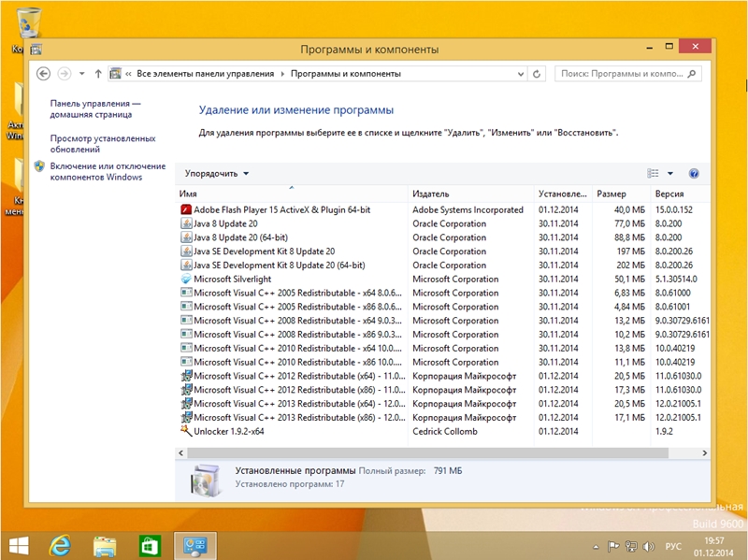
Task: Select Visual C++ 2012 (x64) icon
Action: [186, 376]
